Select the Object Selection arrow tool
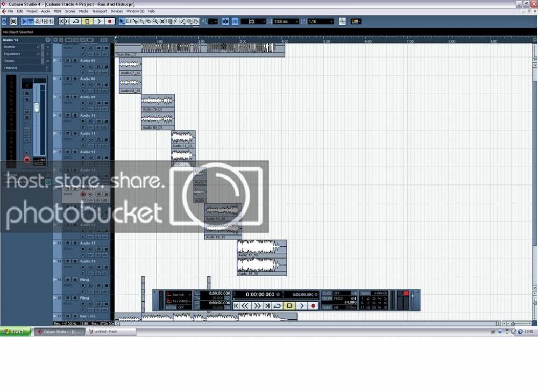This screenshot has width=538, height=392. 122,22
